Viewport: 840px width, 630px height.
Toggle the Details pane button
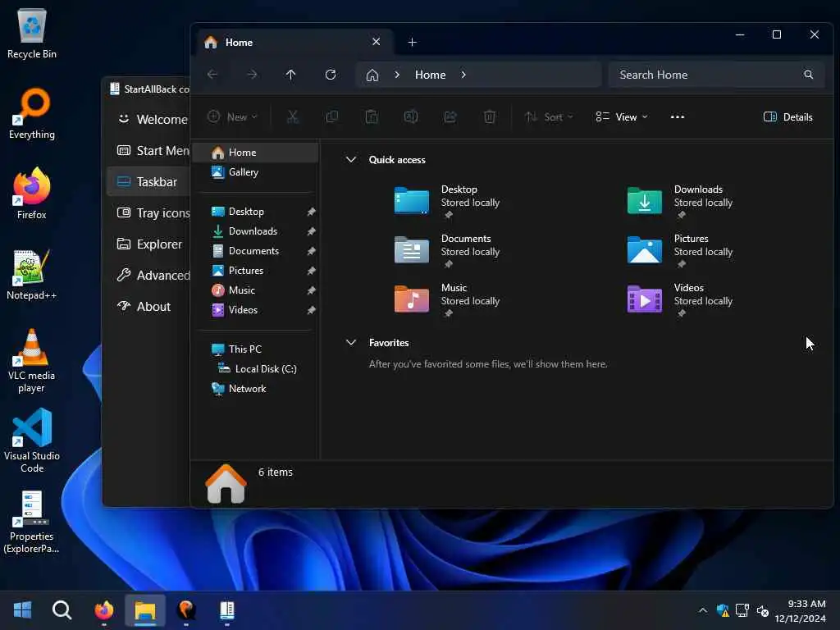click(788, 116)
